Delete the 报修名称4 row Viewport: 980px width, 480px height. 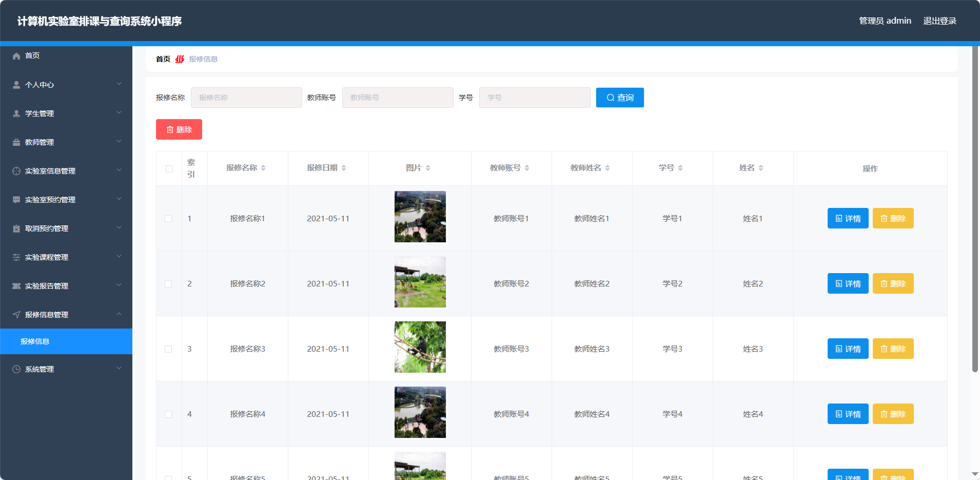(x=893, y=414)
